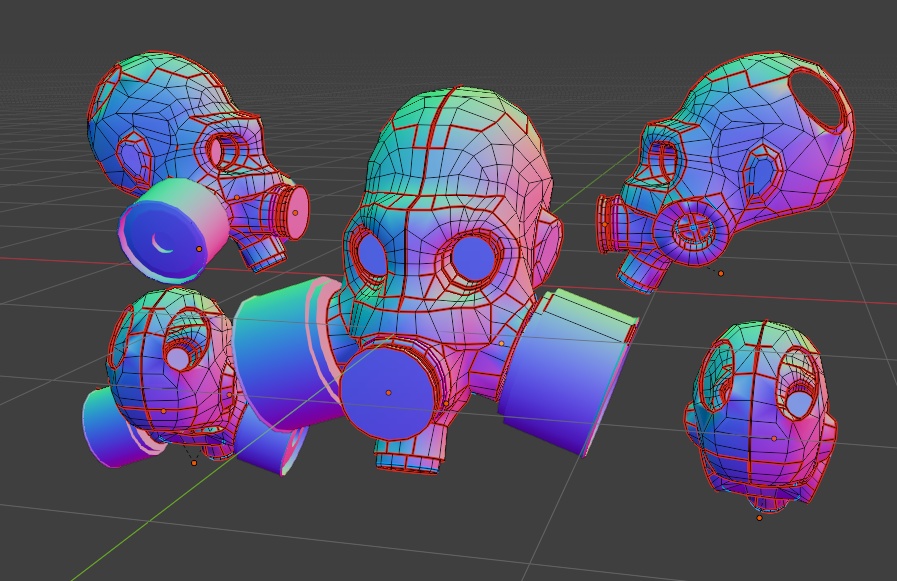Image resolution: width=897 pixels, height=581 pixels.
Task: Select the bottom-right gas mask without canisters
Action: point(761,415)
